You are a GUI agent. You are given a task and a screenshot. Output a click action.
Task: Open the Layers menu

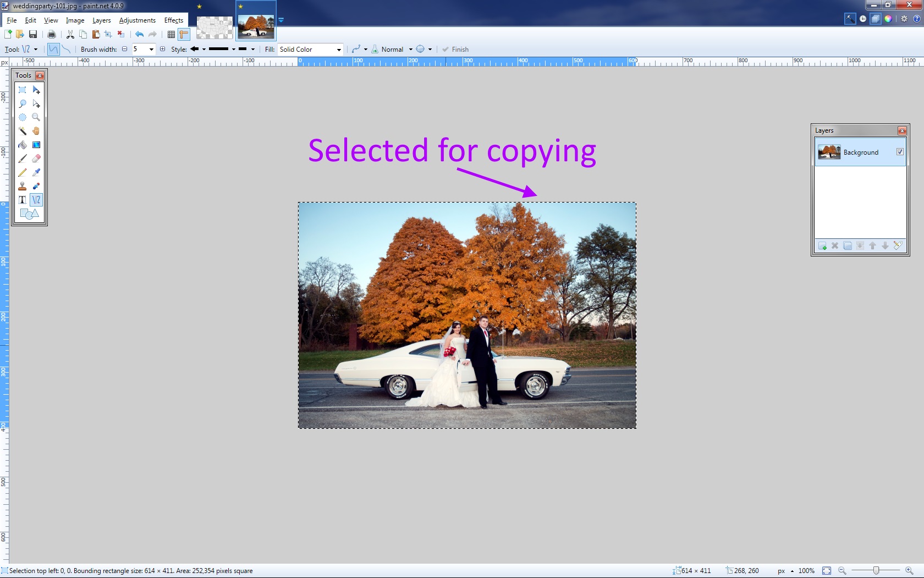102,20
